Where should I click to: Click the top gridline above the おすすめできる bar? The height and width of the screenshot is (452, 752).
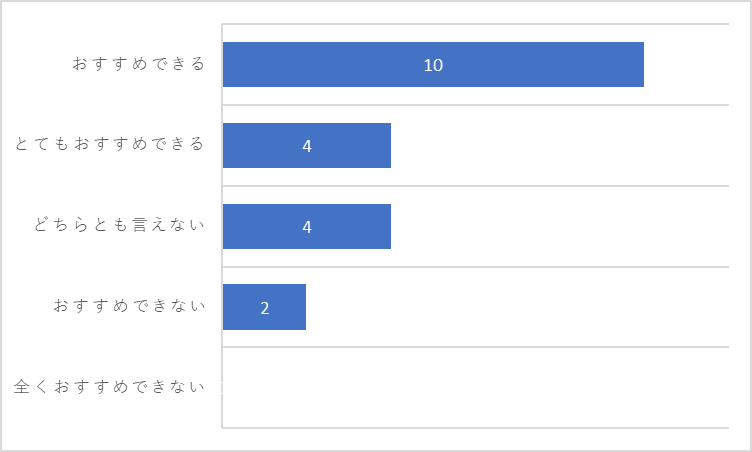pyautogui.click(x=475, y=24)
